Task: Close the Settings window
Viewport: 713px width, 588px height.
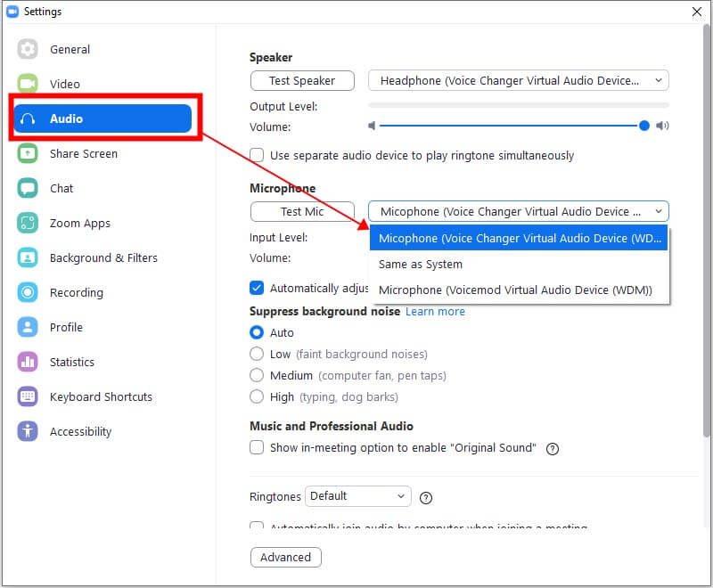Action: click(x=696, y=12)
